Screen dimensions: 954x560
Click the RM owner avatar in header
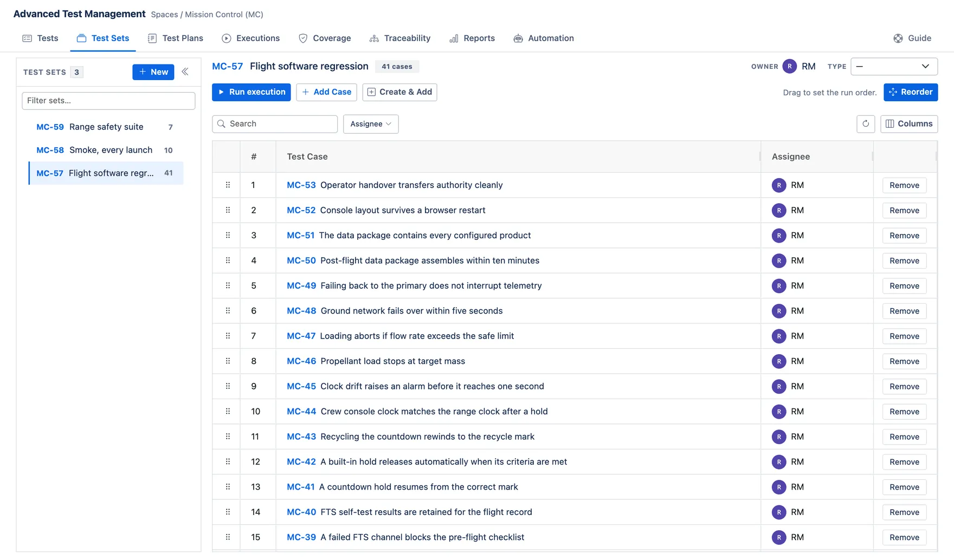pos(790,67)
